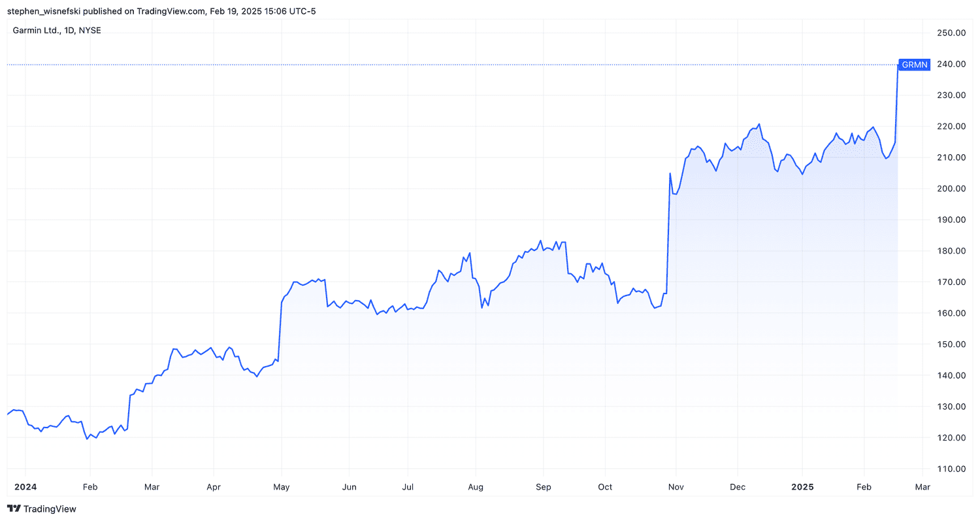
Task: Click the chart header publication text
Action: 161,11
